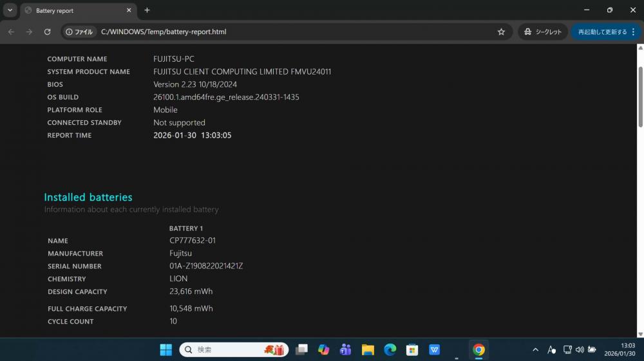Show hidden system tray icons
The width and height of the screenshot is (644, 361).
[535, 349]
